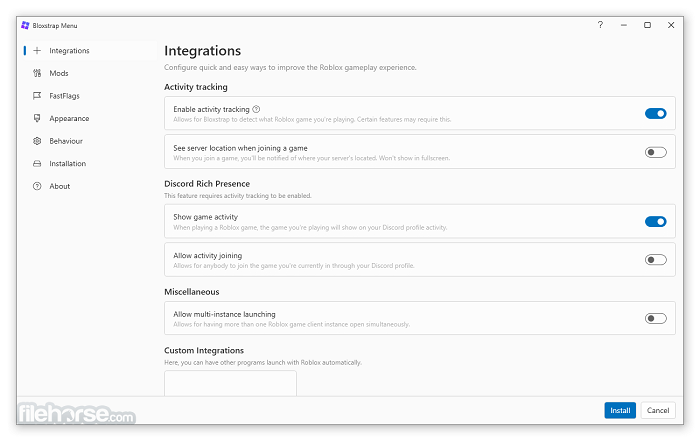Viewport: 700px width, 441px height.
Task: Click the question mark help button in title bar
Action: pos(600,25)
